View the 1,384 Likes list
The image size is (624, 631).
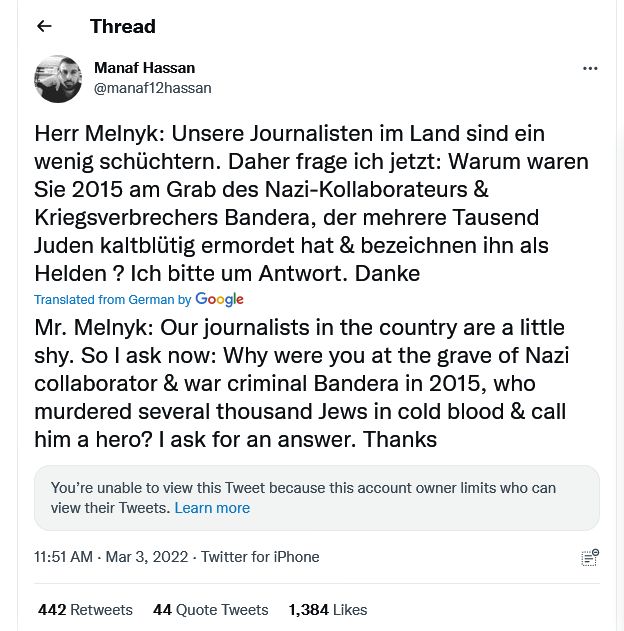click(327, 609)
